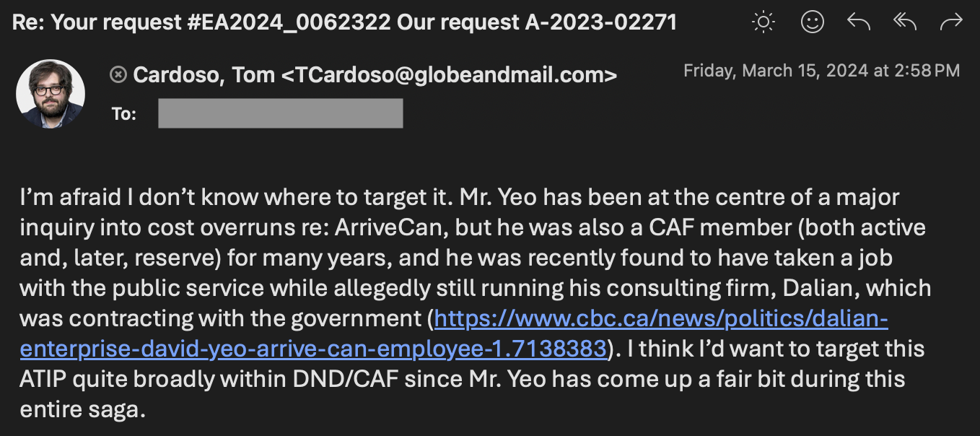Image resolution: width=980 pixels, height=436 pixels.
Task: Click the "To:" label
Action: pyautogui.click(x=124, y=114)
